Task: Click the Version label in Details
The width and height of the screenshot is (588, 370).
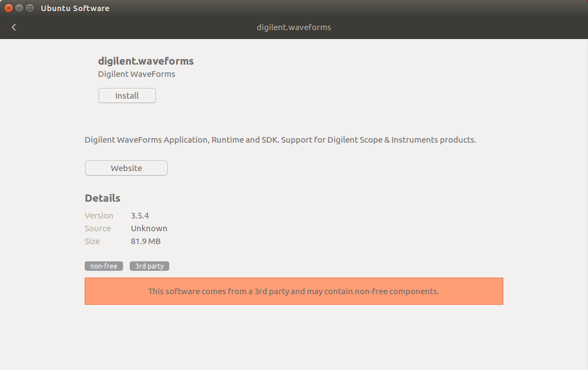Action: (x=99, y=216)
